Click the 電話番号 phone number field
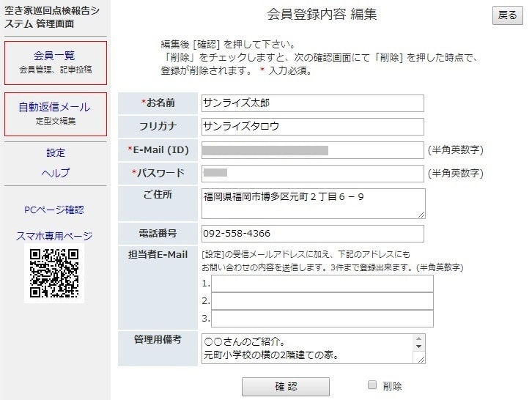The height and width of the screenshot is (400, 532). [312, 234]
